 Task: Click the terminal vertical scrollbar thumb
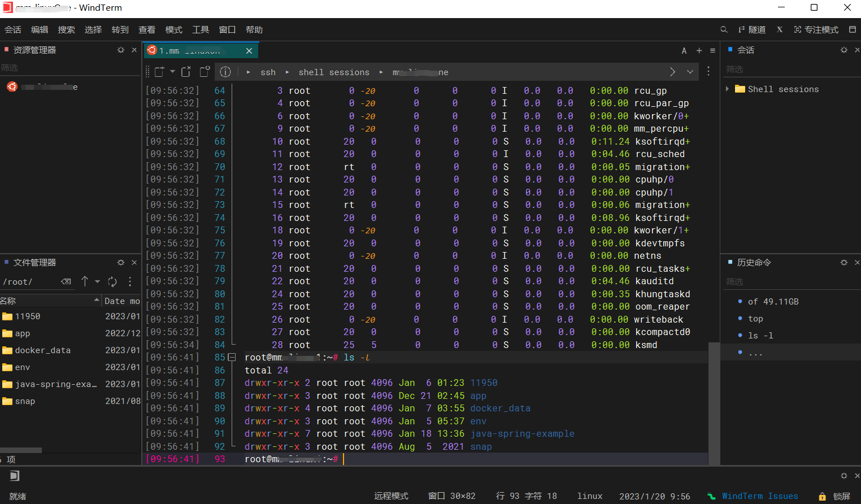714,404
